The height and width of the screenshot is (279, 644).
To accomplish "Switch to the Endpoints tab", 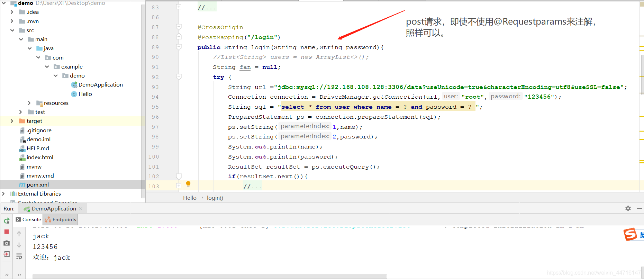I will coord(60,219).
